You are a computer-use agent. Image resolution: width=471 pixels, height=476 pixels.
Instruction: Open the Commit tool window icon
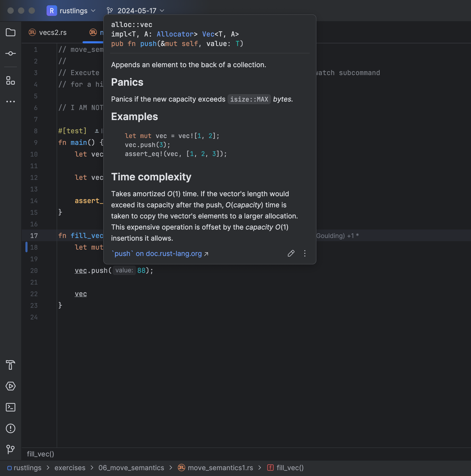coord(11,53)
